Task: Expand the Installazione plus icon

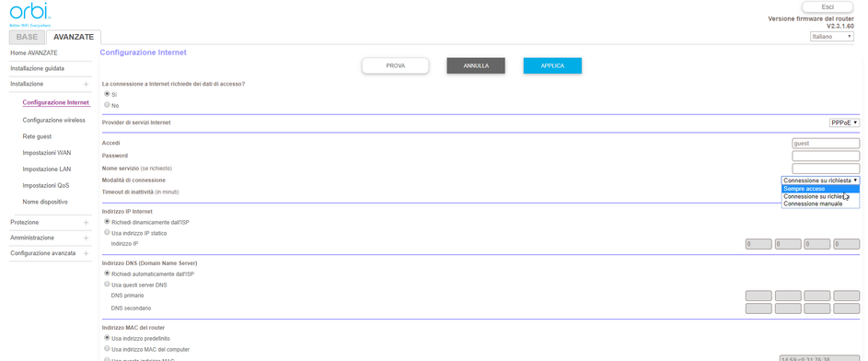Action: pyautogui.click(x=86, y=84)
